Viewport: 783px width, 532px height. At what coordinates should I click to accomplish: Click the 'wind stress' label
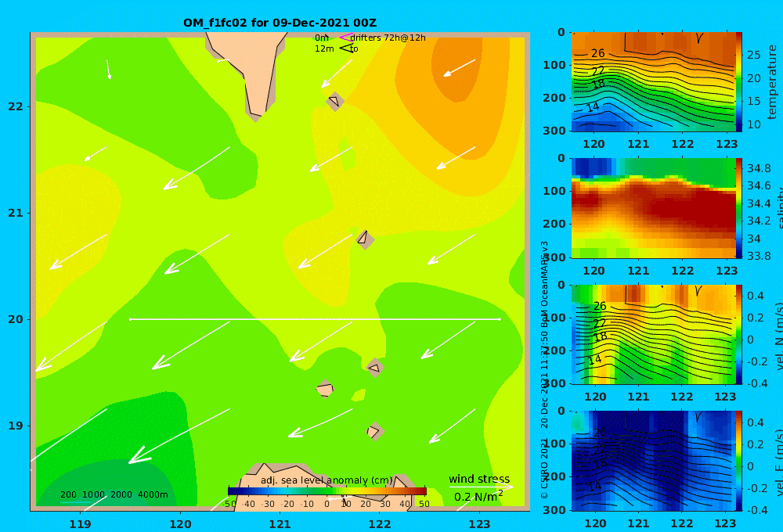[479, 479]
